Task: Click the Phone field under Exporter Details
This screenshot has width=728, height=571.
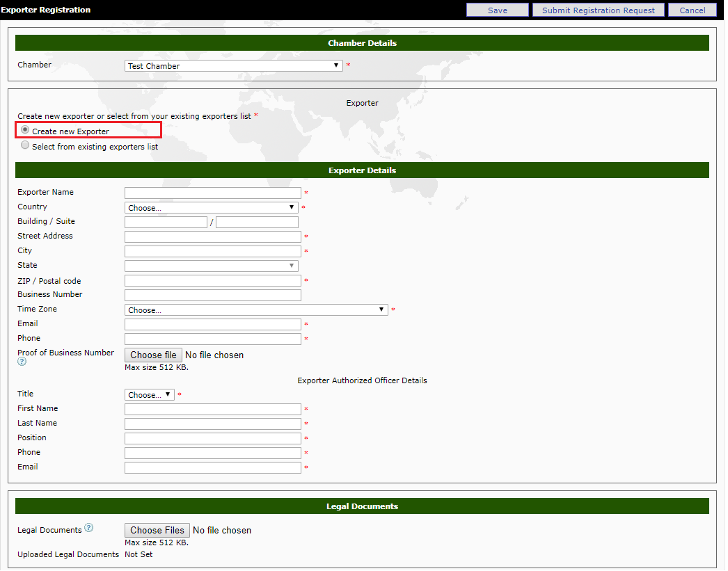Action: (212, 339)
